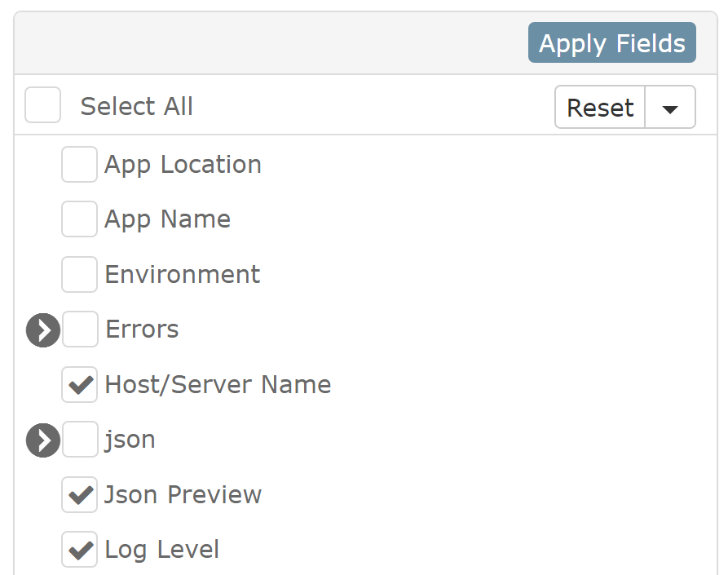Expand the Errors field group arrow
728x575 pixels.
43,330
